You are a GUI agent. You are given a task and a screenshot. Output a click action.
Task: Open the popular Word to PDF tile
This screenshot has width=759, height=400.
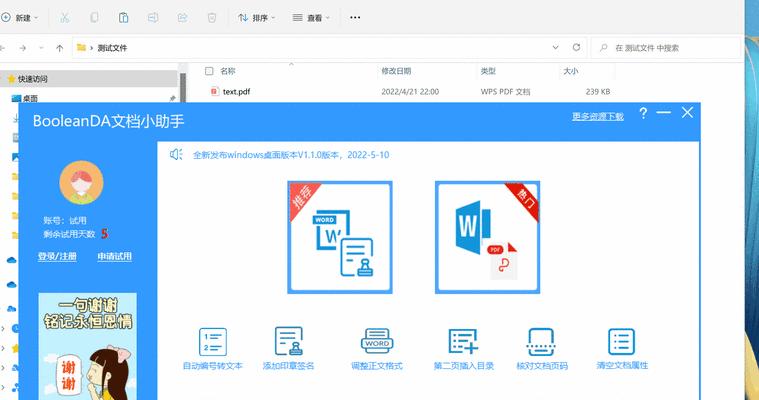tap(487, 237)
